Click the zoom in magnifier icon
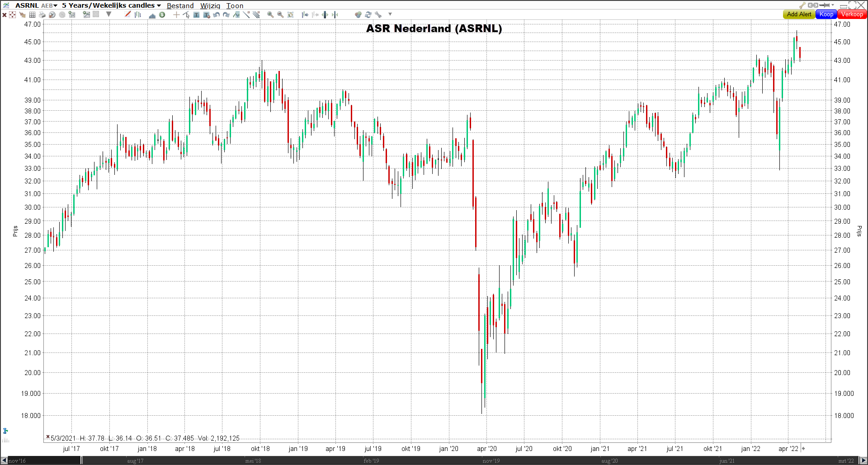 coord(270,14)
